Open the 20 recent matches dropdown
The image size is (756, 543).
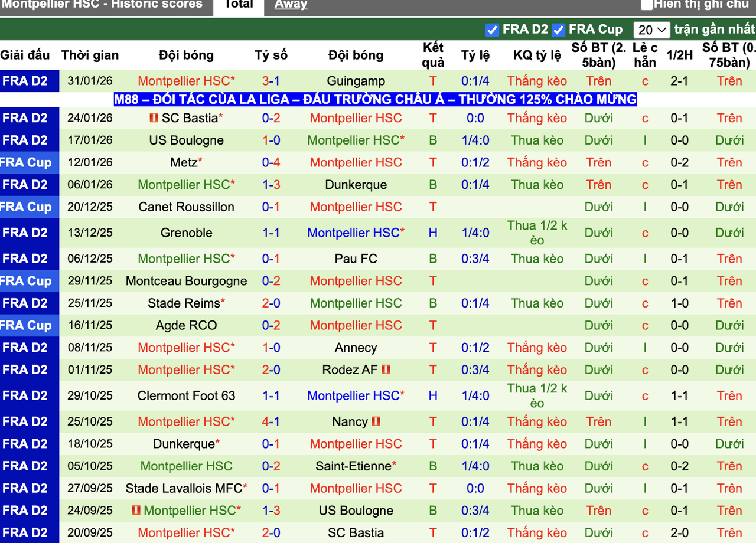click(x=652, y=30)
